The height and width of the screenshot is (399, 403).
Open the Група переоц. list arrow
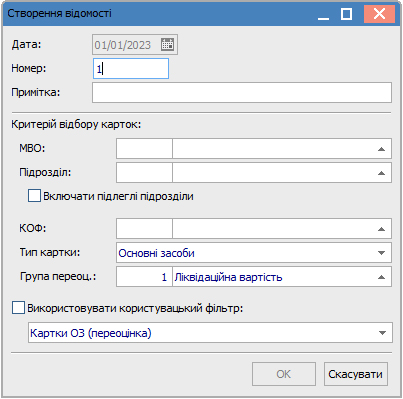pyautogui.click(x=382, y=277)
